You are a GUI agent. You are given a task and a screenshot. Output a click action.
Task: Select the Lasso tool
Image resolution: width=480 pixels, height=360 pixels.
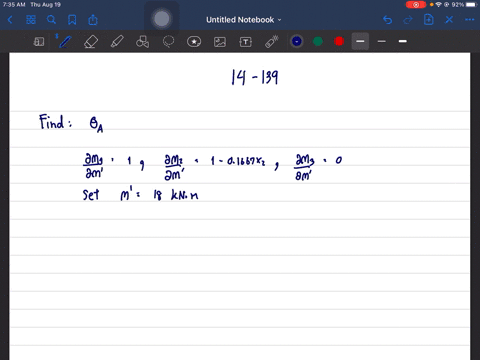pyautogui.click(x=168, y=42)
